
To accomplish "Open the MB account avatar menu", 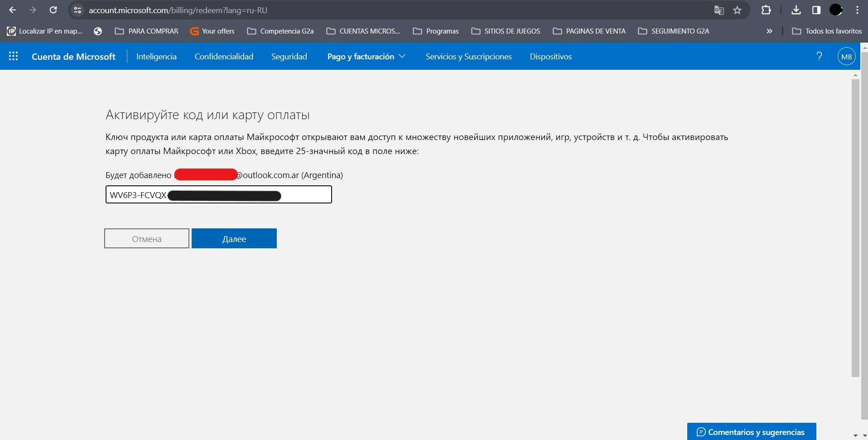I will coord(846,57).
